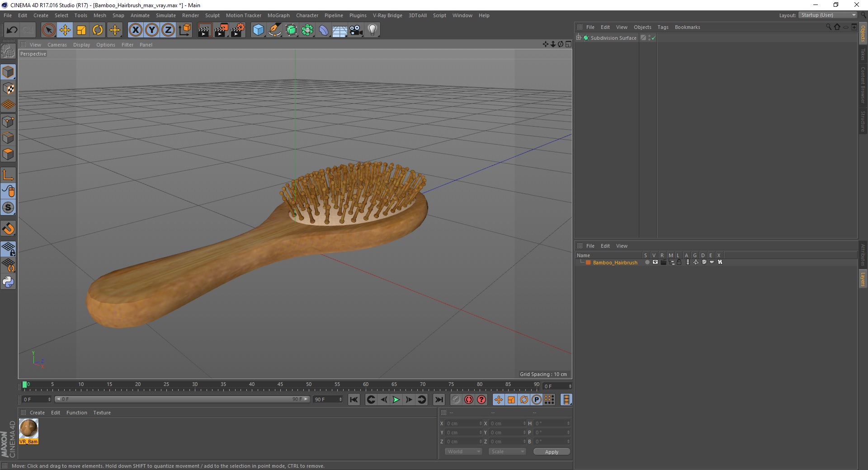
Task: Add a Light object
Action: 373,30
